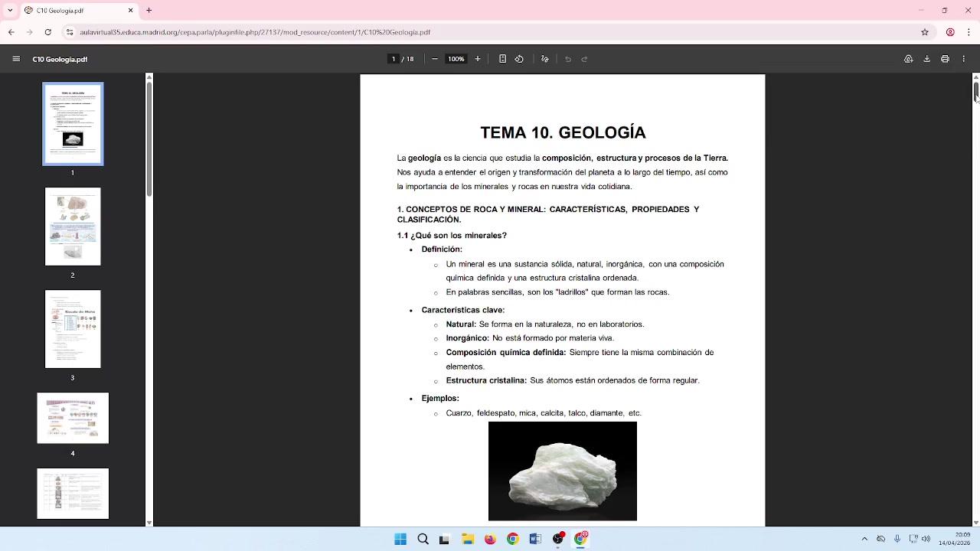The height and width of the screenshot is (551, 980).
Task: Open a new browser tab
Action: [149, 11]
